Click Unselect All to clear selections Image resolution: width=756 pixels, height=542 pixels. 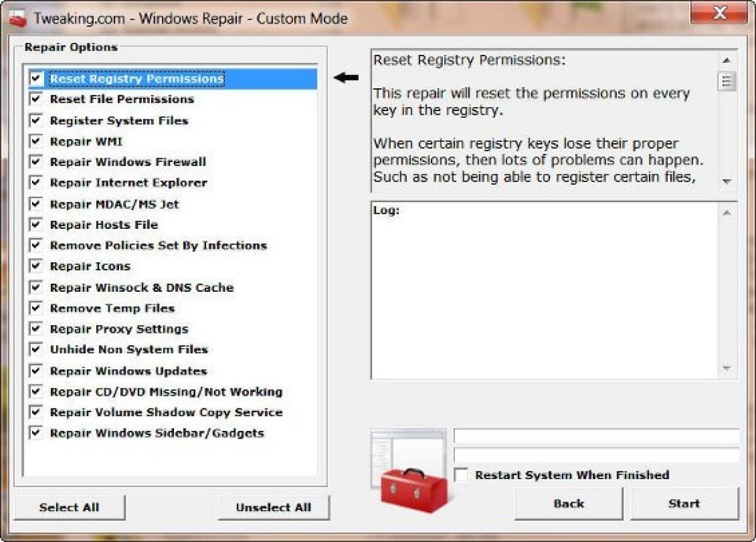(272, 507)
